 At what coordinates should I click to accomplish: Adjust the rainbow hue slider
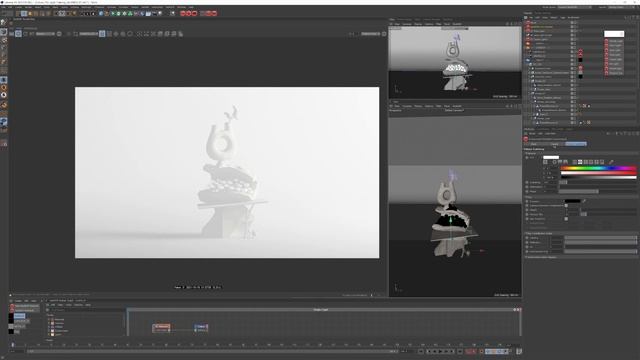(598, 168)
